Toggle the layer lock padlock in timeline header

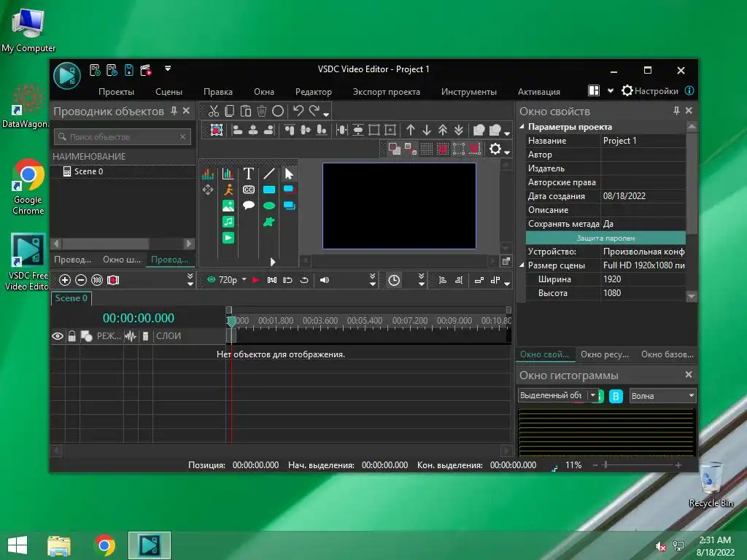click(72, 336)
